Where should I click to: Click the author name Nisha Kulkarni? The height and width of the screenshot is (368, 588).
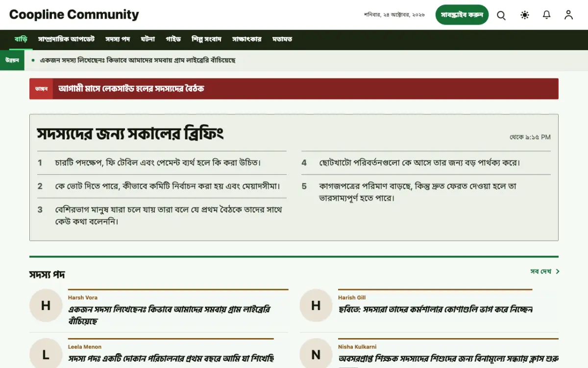point(357,347)
